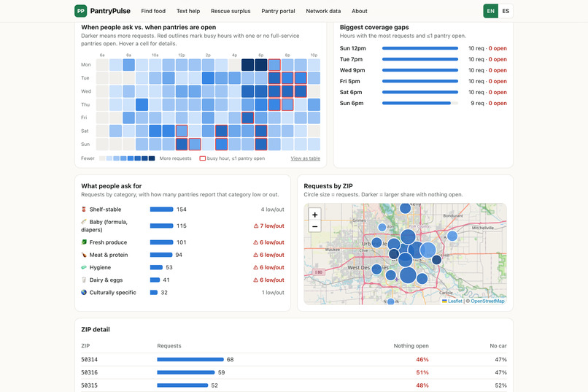Click the 68 requests bar for 50314
Viewport: 588px width, 392px height.
[190, 359]
